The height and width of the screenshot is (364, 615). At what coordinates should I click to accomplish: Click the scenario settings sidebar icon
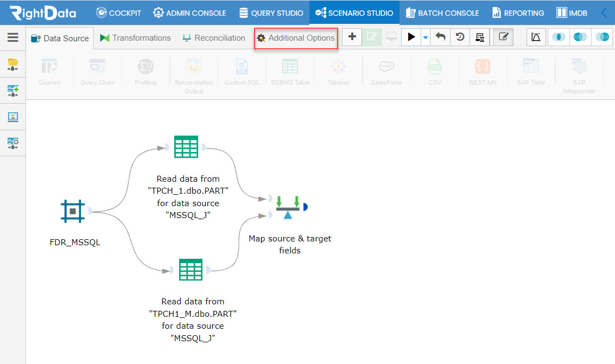point(13,143)
